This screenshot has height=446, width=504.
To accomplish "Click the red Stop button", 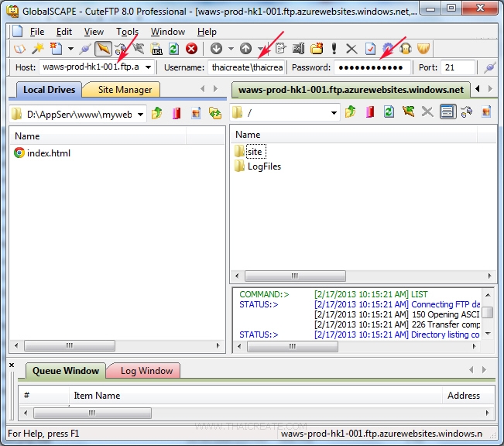I will (x=191, y=49).
